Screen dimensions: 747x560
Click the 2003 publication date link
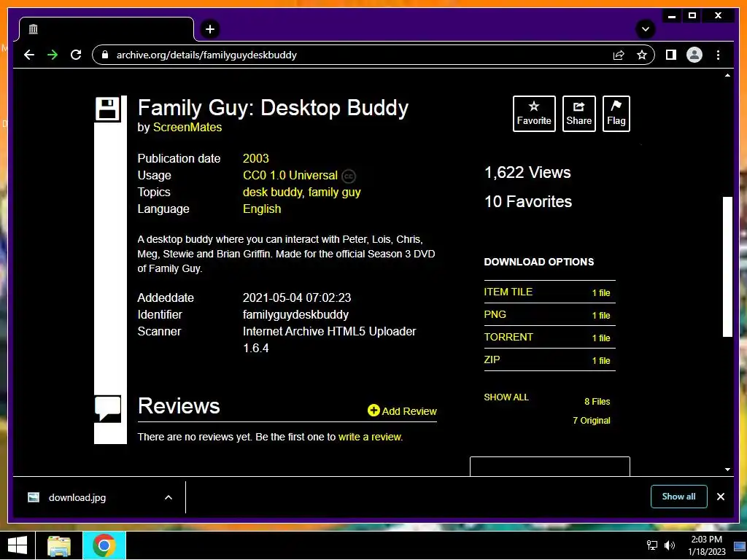pyautogui.click(x=256, y=158)
